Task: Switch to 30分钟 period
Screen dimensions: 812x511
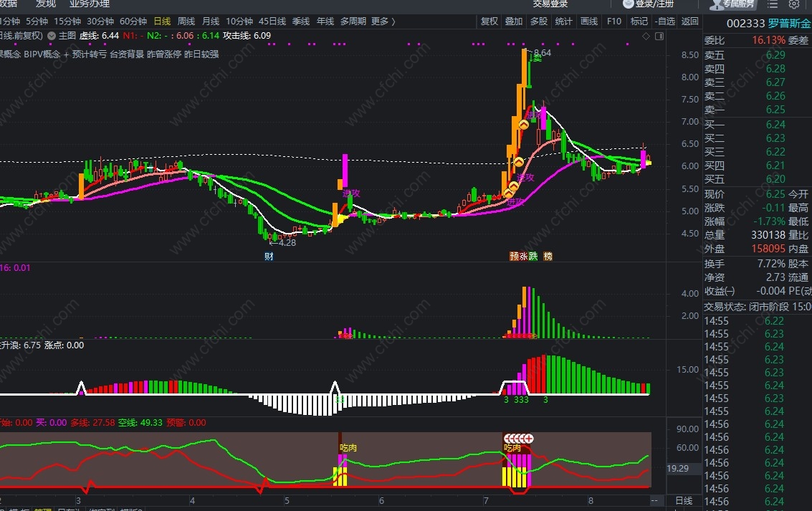Action: point(100,22)
